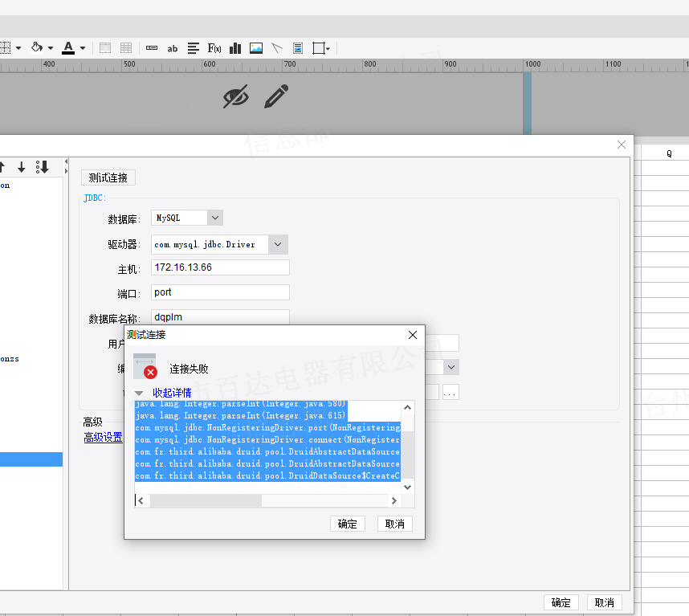Open the font color dropdown arrow

click(82, 48)
